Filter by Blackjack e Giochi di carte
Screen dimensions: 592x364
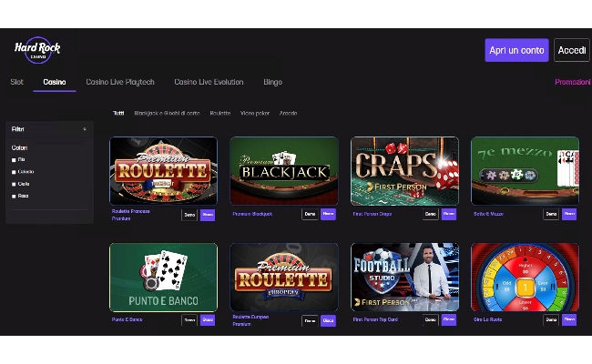click(167, 113)
